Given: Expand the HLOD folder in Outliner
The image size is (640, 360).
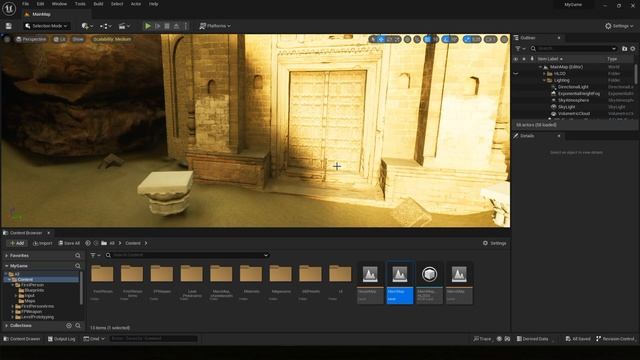Looking at the screenshot, I should 544,74.
